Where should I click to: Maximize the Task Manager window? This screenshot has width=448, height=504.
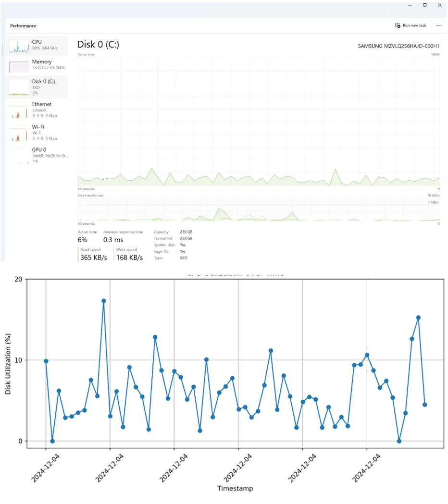pyautogui.click(x=425, y=5)
